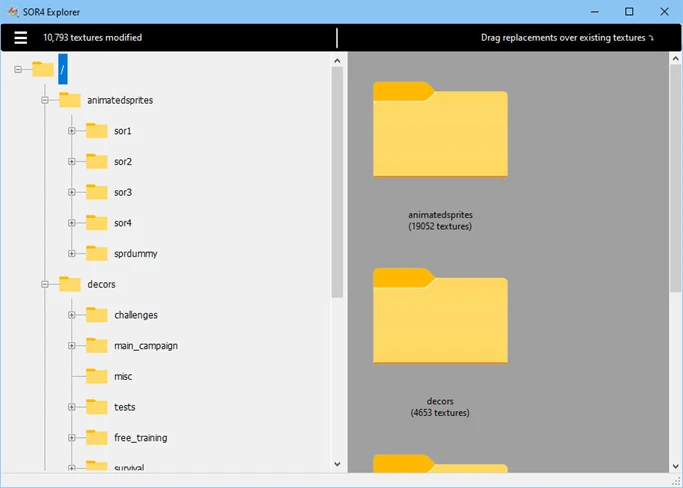This screenshot has width=683, height=488.
Task: Click 'animatedsprites (19052 textures)' caption
Action: click(x=440, y=220)
